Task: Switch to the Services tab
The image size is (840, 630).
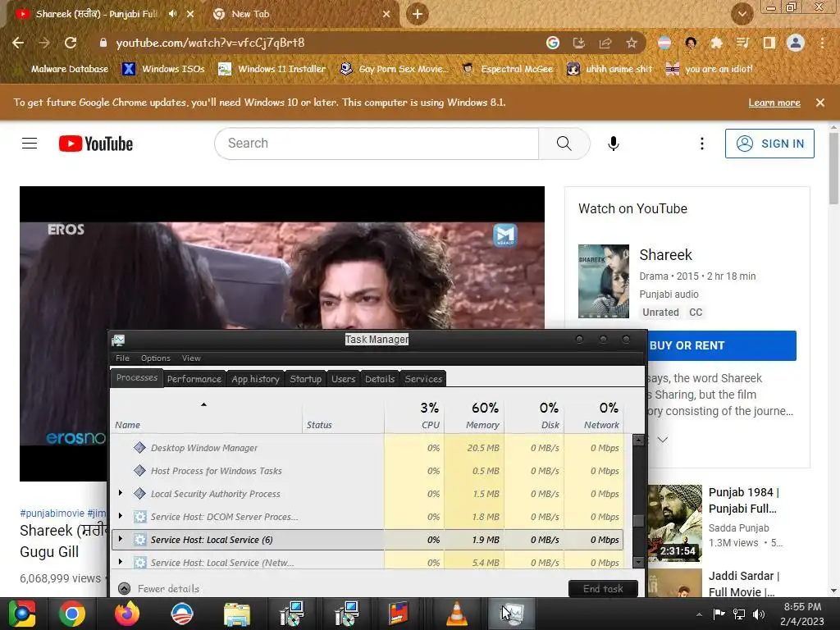Action: point(423,379)
